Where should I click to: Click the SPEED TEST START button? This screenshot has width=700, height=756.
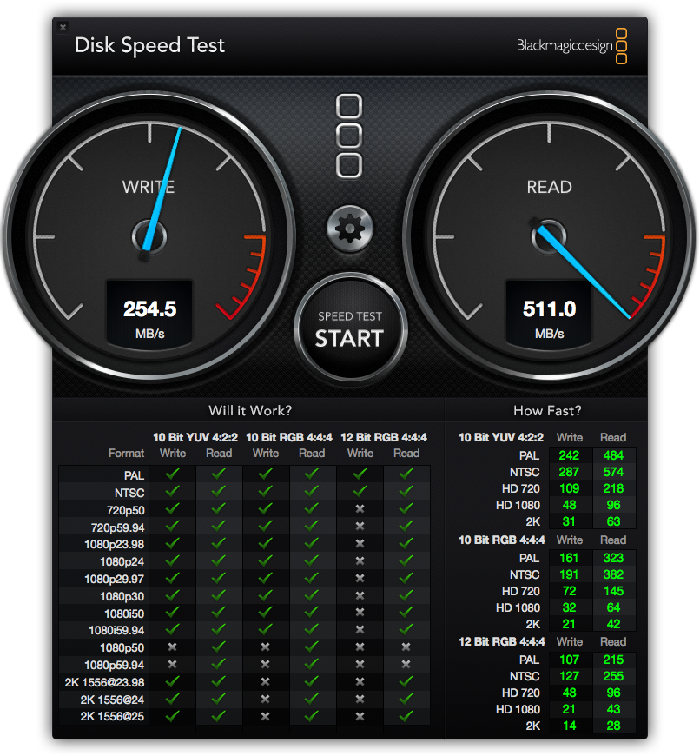tap(350, 328)
